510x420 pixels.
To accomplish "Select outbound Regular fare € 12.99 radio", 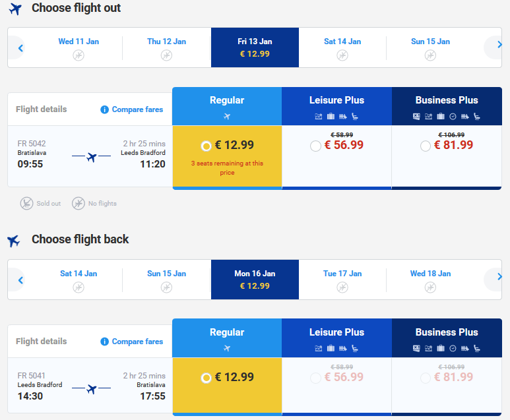I will [206, 146].
